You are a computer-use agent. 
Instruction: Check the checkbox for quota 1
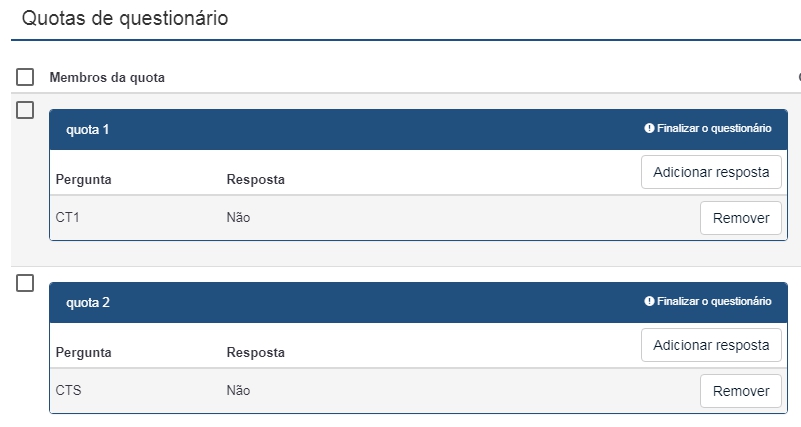(26, 110)
